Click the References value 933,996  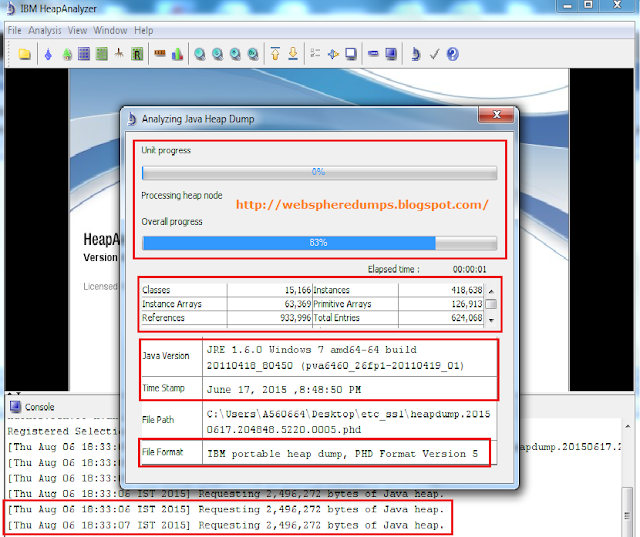[x=296, y=318]
